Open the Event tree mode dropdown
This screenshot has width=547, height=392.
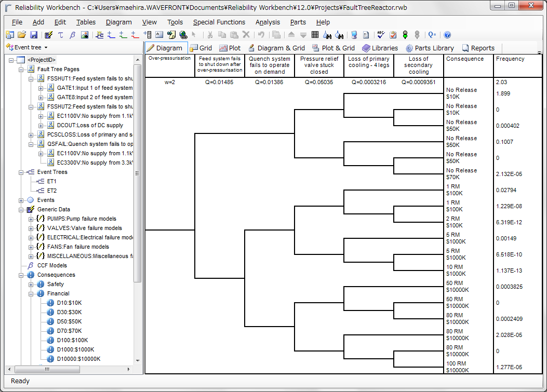pos(27,47)
